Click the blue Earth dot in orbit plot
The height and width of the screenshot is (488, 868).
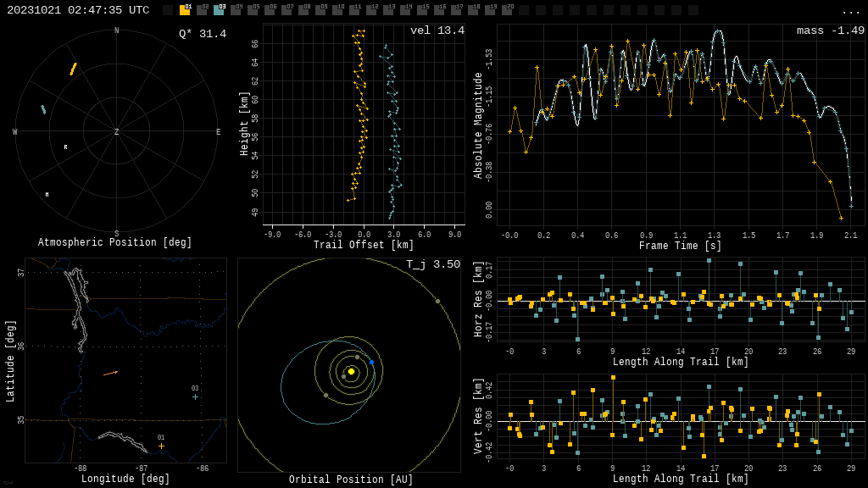pos(371,362)
